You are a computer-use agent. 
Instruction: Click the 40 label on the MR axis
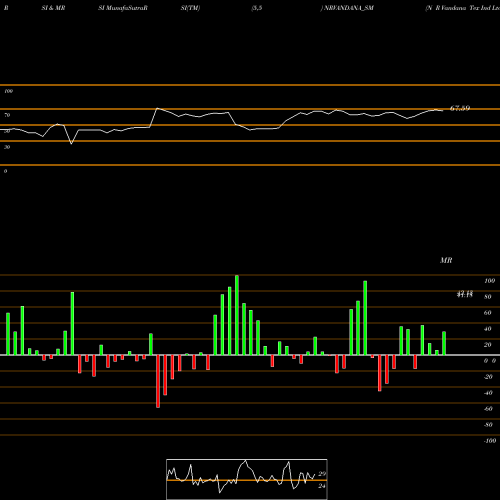(x=487, y=329)
